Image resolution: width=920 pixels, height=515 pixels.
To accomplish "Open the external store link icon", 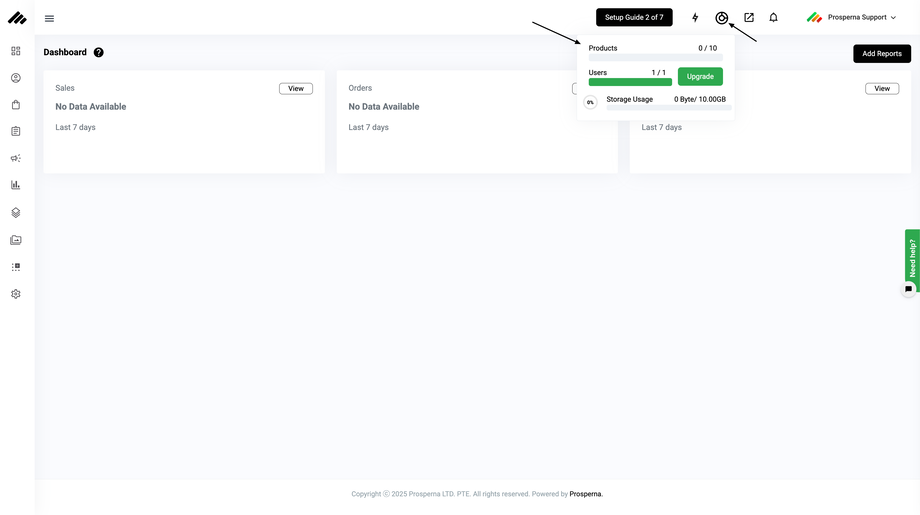I will [x=749, y=18].
